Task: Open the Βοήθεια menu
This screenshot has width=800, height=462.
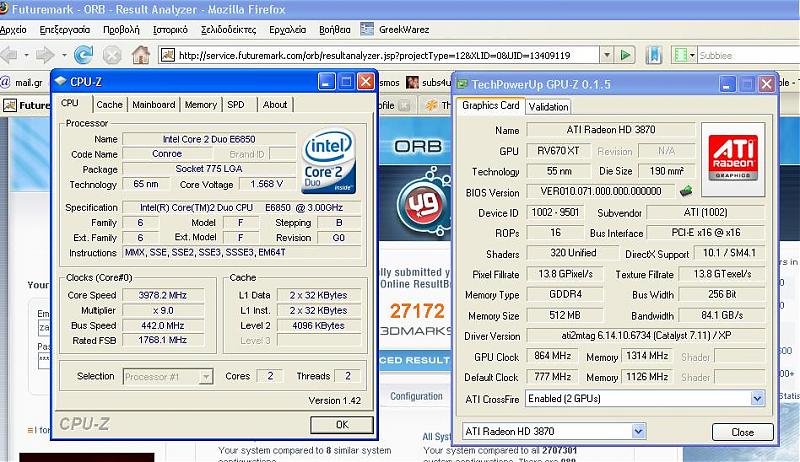Action: coord(335,30)
